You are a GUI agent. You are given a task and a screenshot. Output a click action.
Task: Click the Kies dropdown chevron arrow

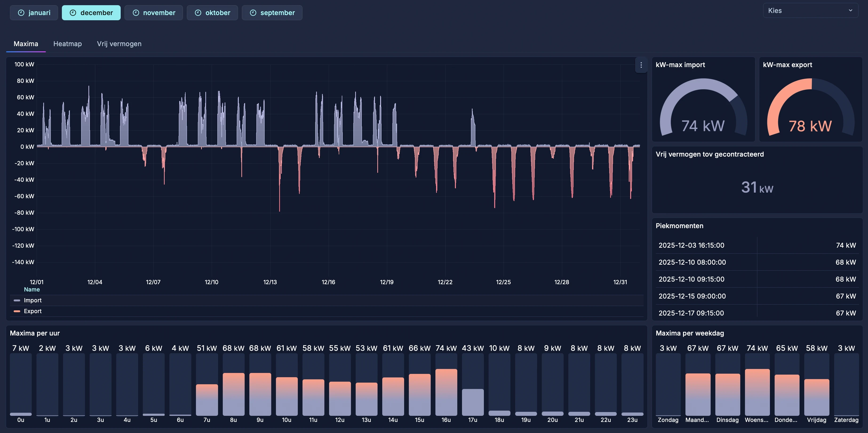point(851,10)
